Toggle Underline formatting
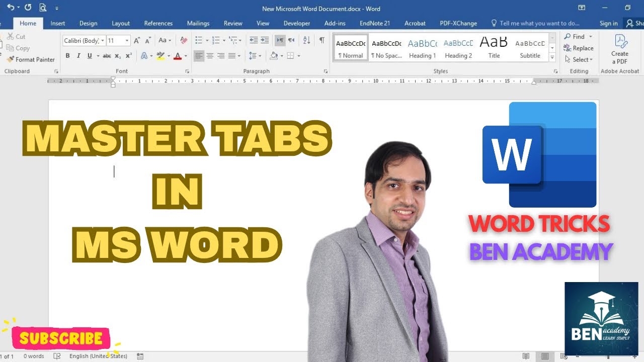644x362 pixels. point(90,56)
